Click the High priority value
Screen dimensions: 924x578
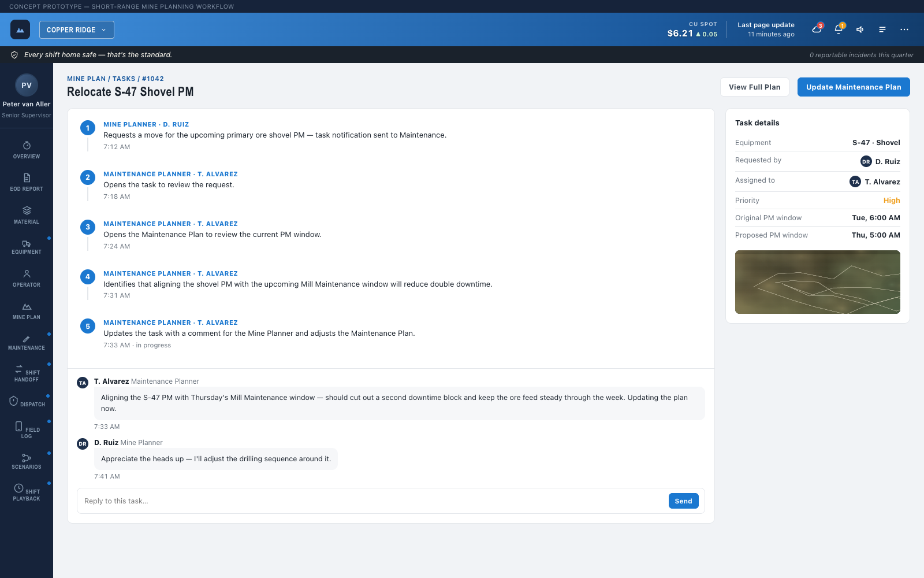(892, 201)
